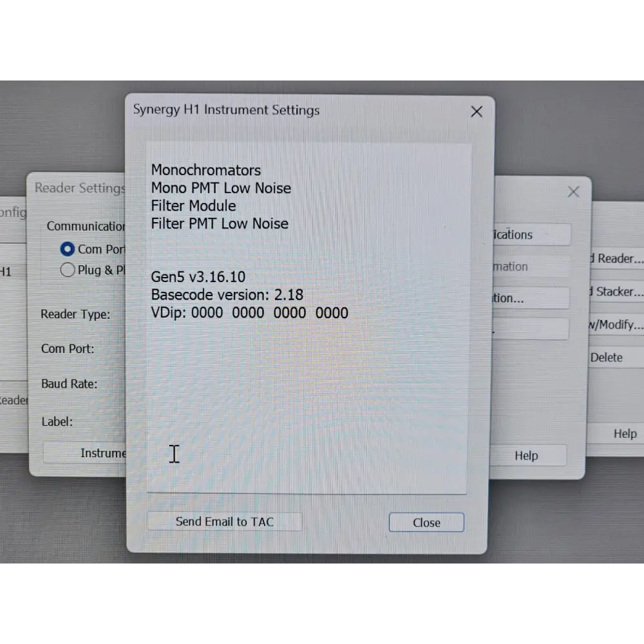This screenshot has width=644, height=644.
Task: Click the 'Filter PMT Low Noise' text line
Action: point(220,224)
